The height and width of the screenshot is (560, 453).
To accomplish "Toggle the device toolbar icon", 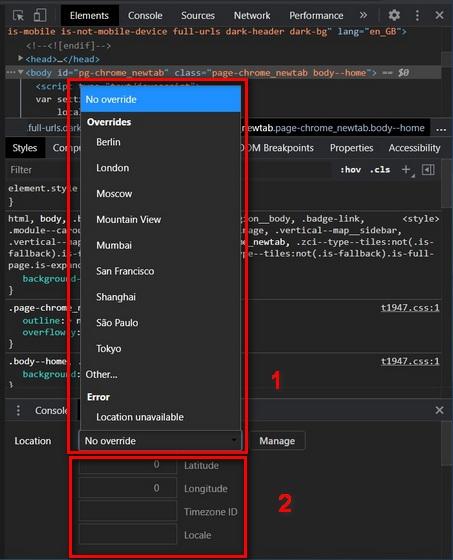I will click(40, 15).
